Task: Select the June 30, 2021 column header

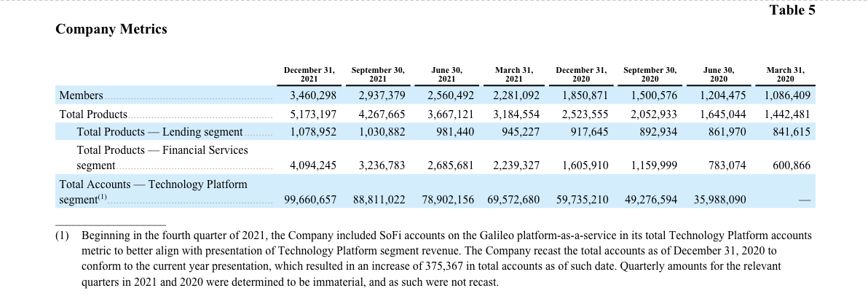Action: [x=446, y=75]
